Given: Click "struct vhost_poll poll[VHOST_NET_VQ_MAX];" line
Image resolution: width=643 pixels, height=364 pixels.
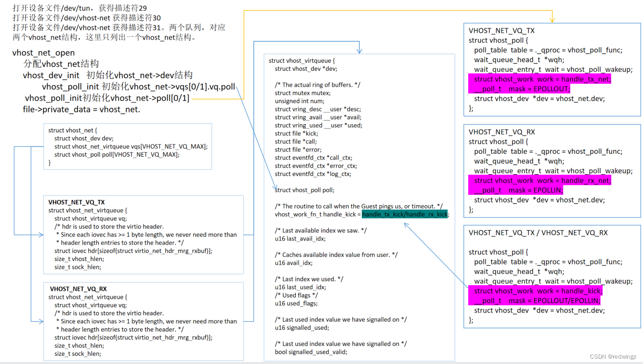Looking at the screenshot, I should tap(117, 154).
